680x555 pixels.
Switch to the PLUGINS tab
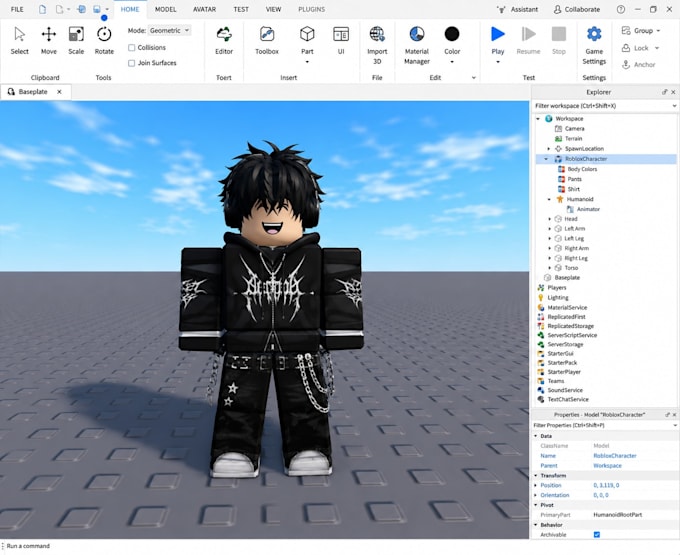click(x=311, y=9)
